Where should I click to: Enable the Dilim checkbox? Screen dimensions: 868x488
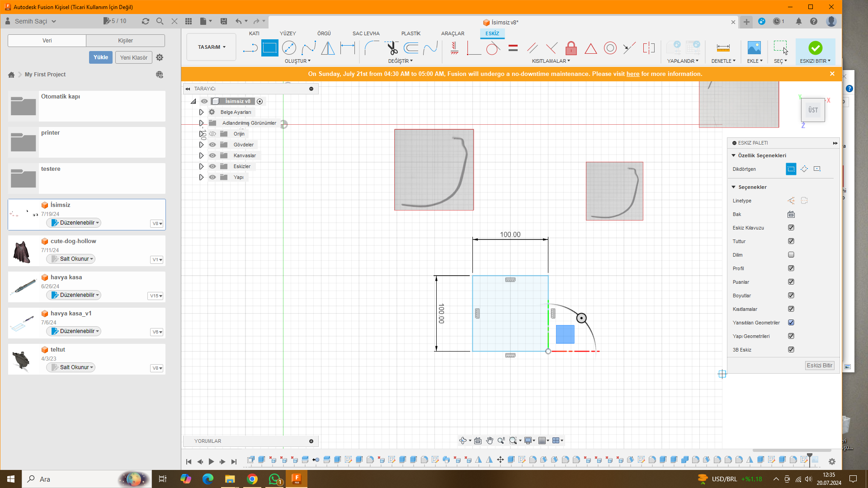(x=791, y=255)
